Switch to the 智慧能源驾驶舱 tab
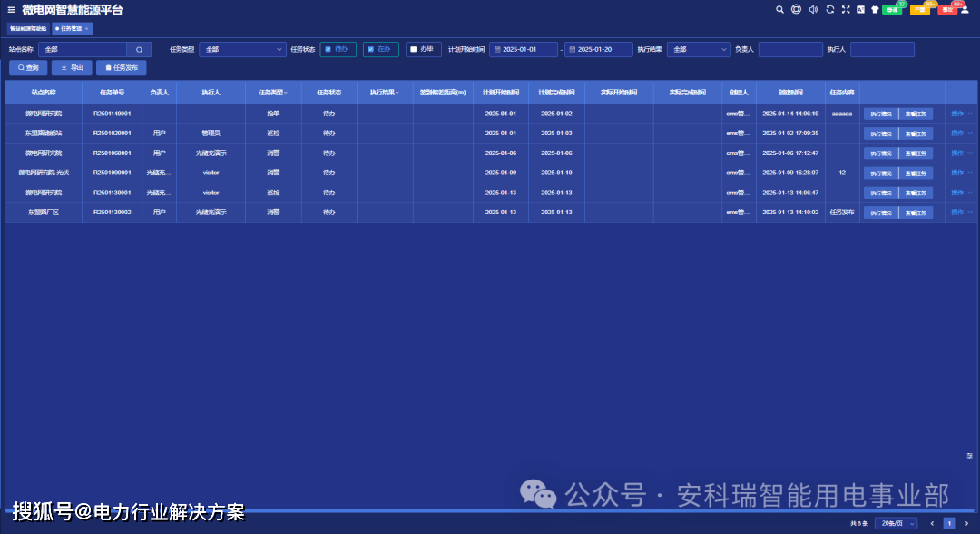 (27, 29)
